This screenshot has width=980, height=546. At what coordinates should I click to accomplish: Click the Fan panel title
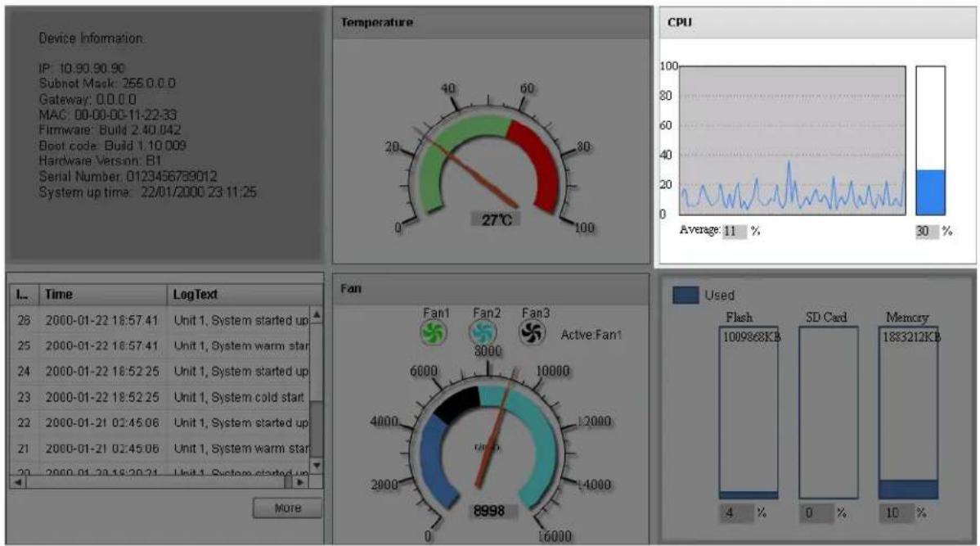pyautogui.click(x=351, y=288)
